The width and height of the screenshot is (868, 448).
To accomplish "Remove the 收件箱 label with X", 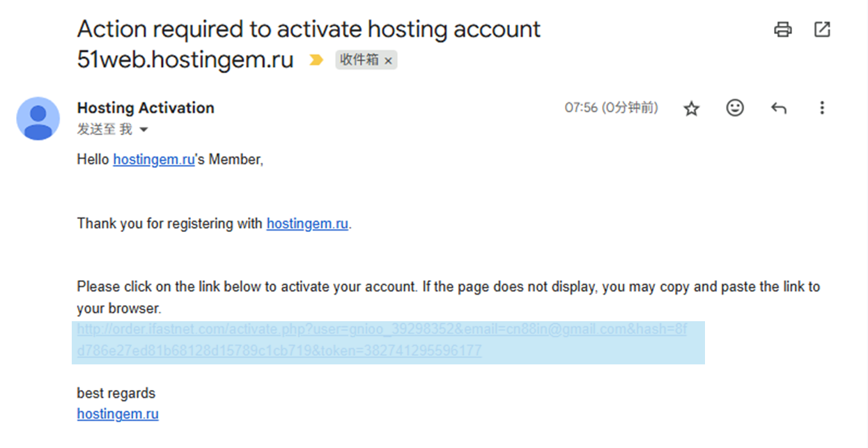I will [389, 61].
